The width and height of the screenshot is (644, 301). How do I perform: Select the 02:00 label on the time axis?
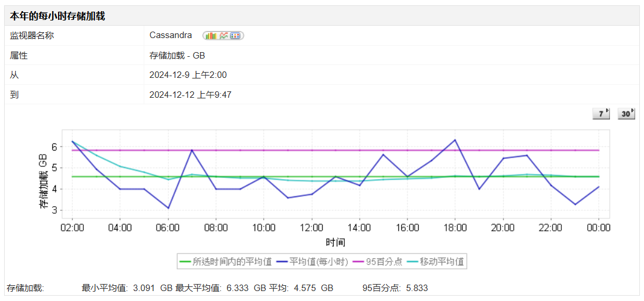pyautogui.click(x=72, y=227)
